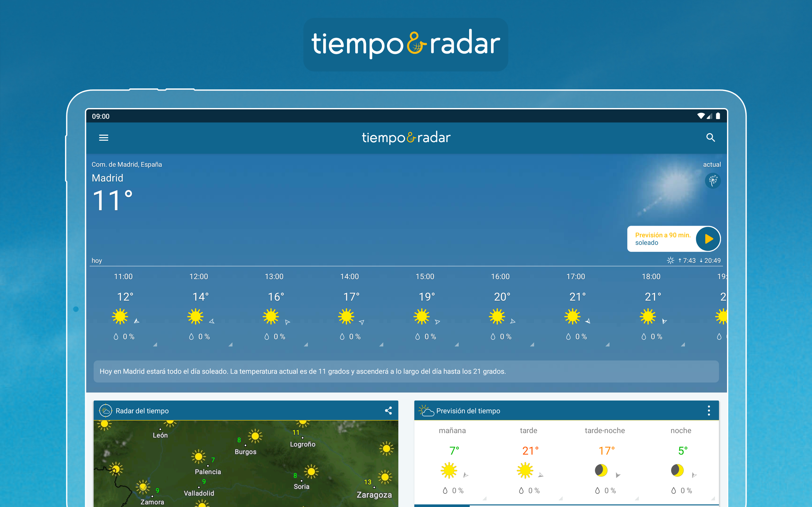Share the weather radar map
The image size is (812, 507).
coord(388,410)
